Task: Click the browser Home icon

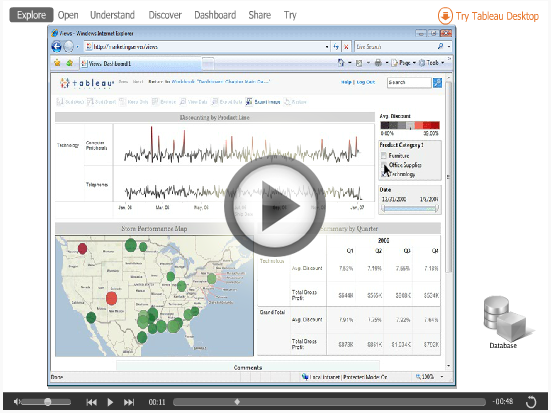Action: [341, 63]
